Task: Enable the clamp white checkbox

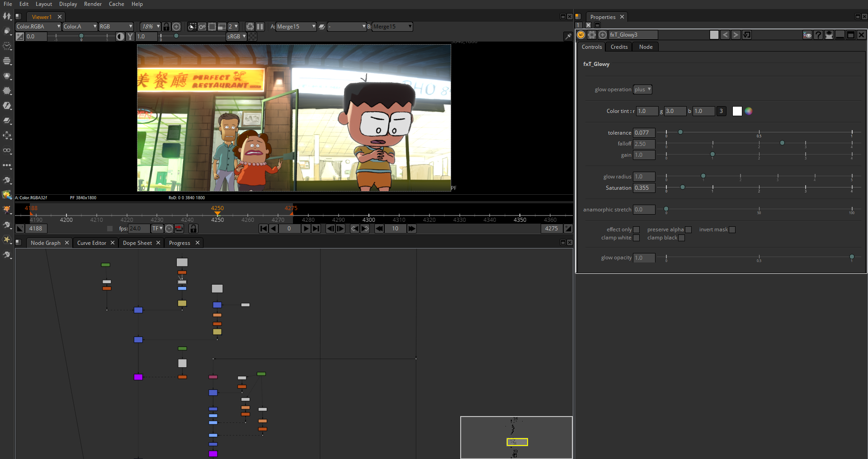Action: click(x=636, y=238)
